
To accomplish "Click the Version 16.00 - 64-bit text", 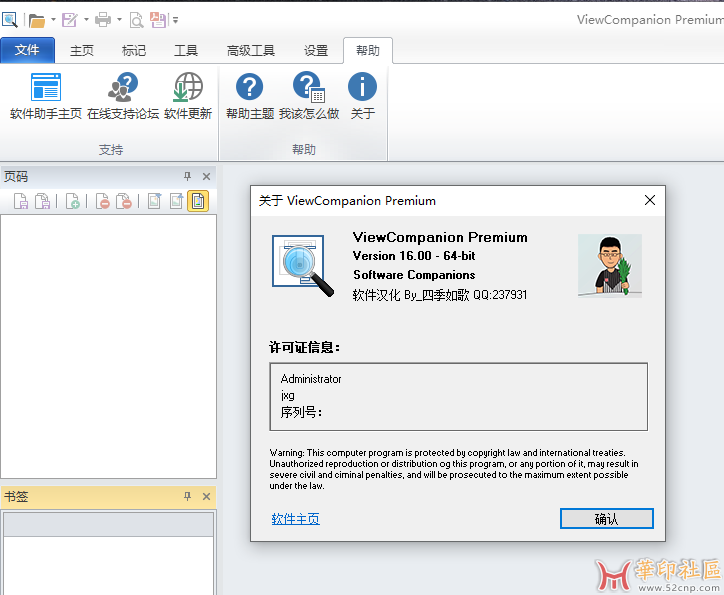I will click(x=414, y=256).
